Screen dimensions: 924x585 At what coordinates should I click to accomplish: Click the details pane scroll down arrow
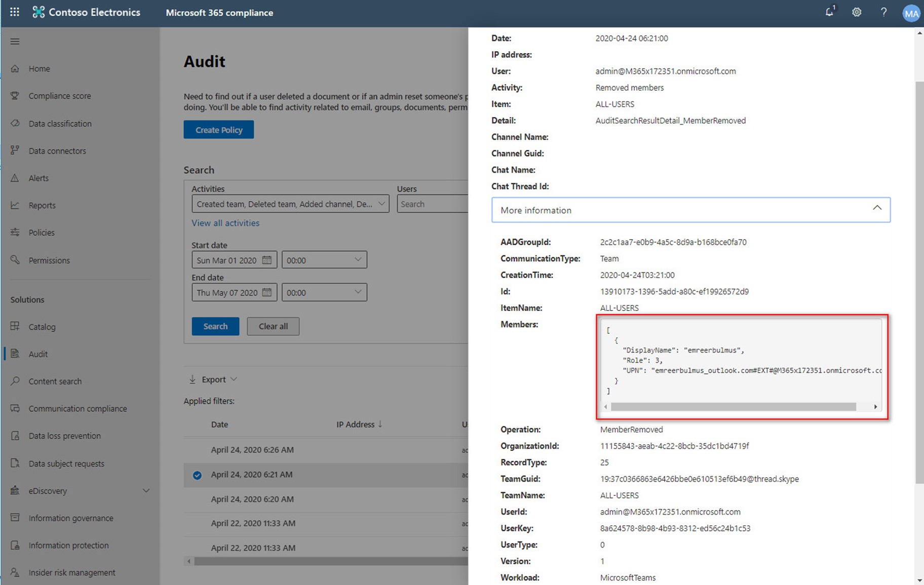[x=919, y=580]
